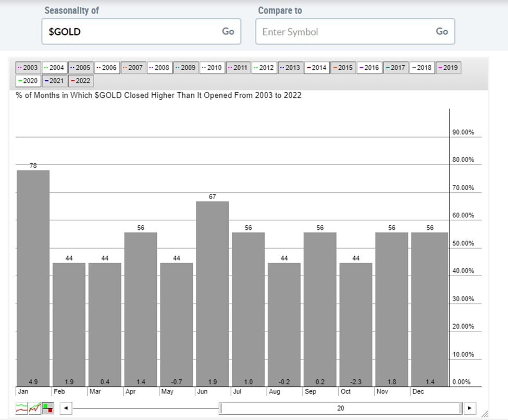Select the histogram chart view icon
Image resolution: width=508 pixels, height=420 pixels.
pyautogui.click(x=48, y=408)
